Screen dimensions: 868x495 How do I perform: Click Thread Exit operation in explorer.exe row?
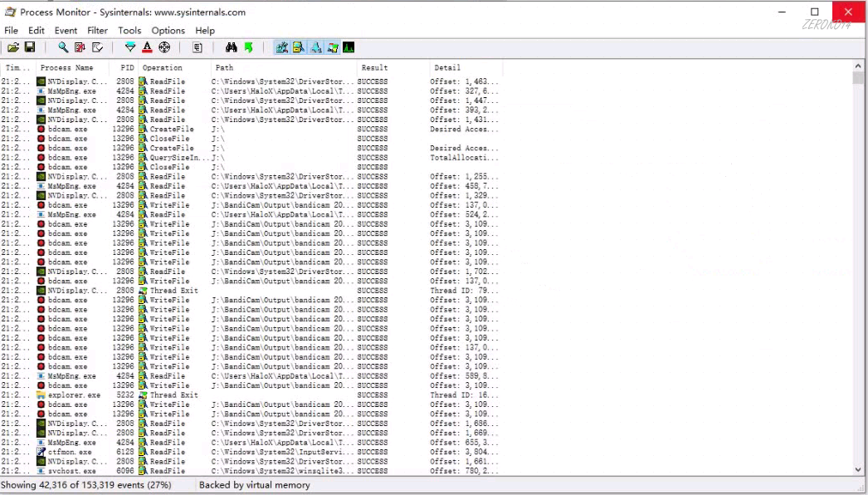click(173, 395)
